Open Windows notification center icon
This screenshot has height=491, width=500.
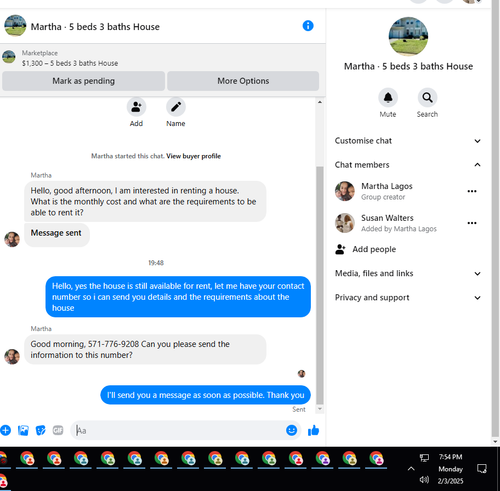click(482, 469)
